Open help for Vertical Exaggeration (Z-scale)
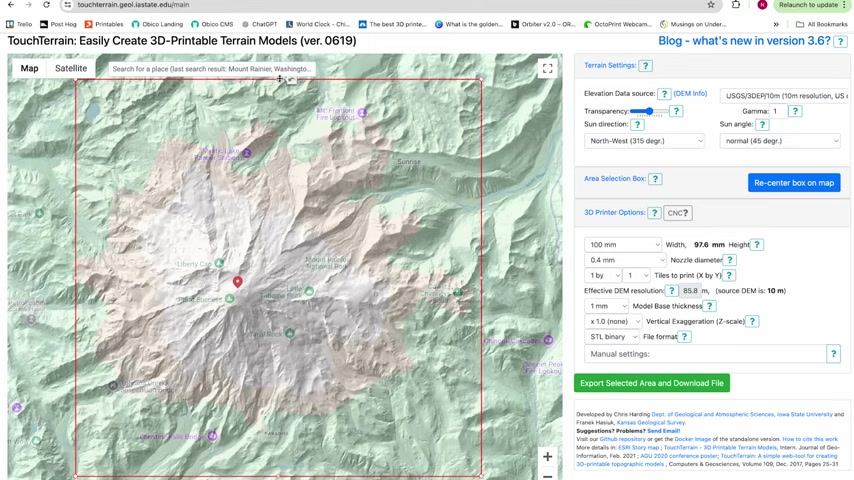Screen dimensions: 854x480 (752, 321)
